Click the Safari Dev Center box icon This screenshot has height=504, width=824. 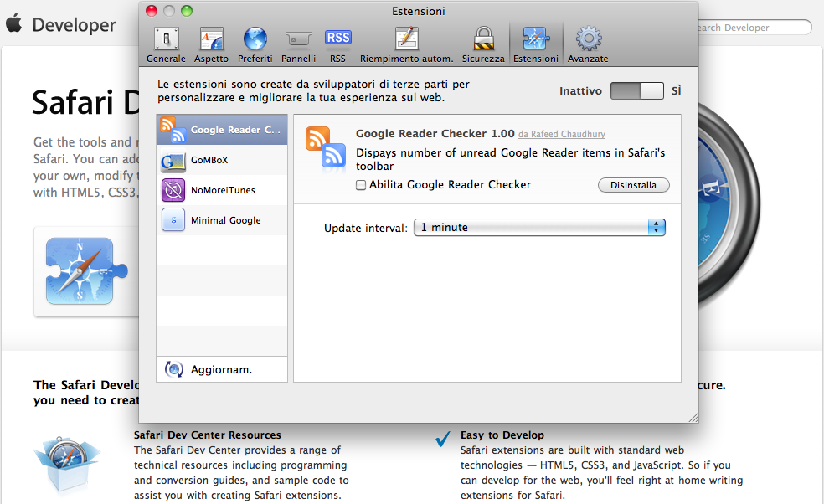pyautogui.click(x=67, y=465)
